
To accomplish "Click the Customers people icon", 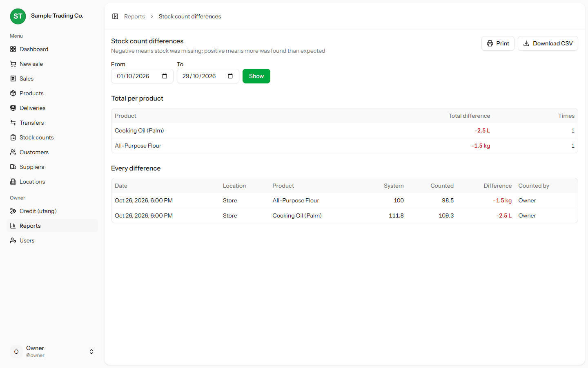I will click(x=13, y=152).
